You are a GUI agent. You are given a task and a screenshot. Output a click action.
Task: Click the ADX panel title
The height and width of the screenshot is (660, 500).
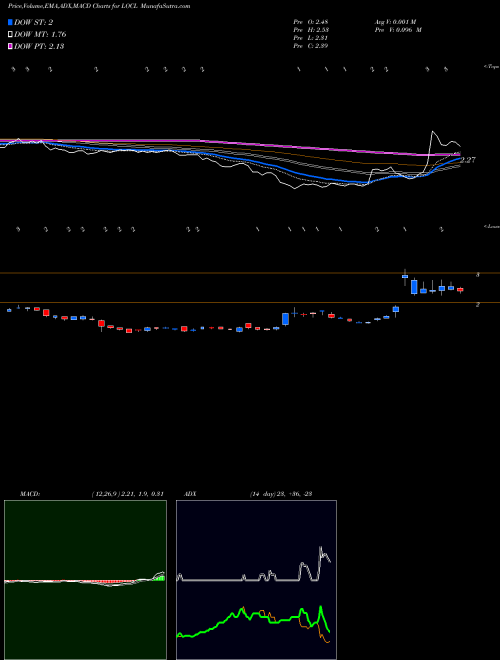coord(190,494)
